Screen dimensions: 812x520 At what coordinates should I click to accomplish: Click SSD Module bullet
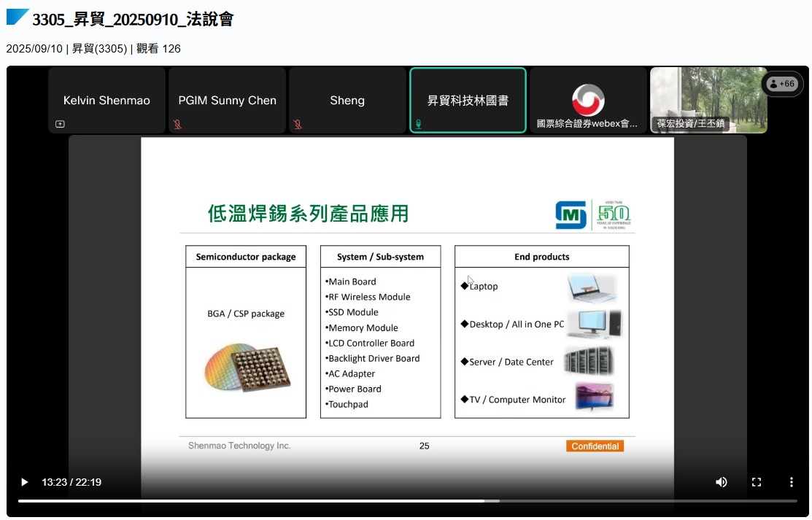pyautogui.click(x=352, y=312)
